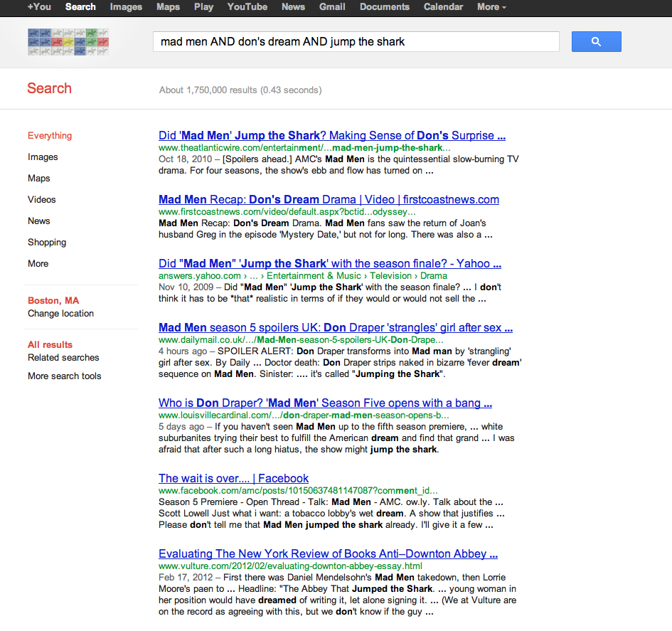
Task: Click the blue search magnifier button
Action: click(596, 41)
